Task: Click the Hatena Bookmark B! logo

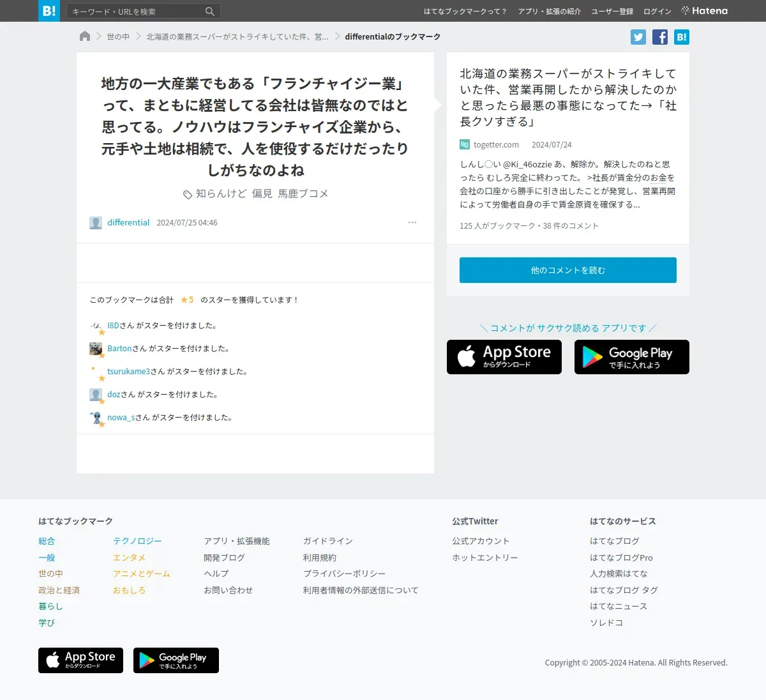Action: click(49, 11)
